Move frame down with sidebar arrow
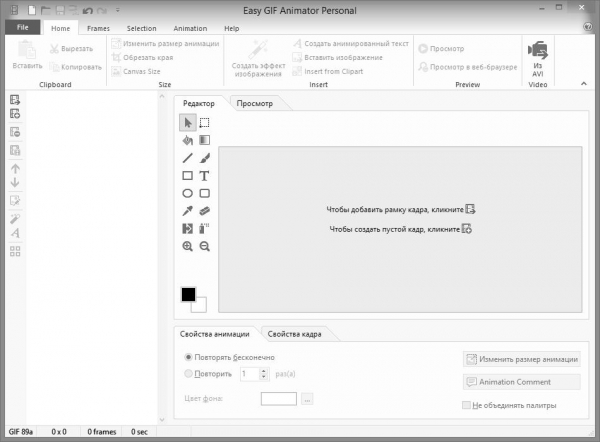Image resolution: width=600 pixels, height=442 pixels. (x=15, y=182)
